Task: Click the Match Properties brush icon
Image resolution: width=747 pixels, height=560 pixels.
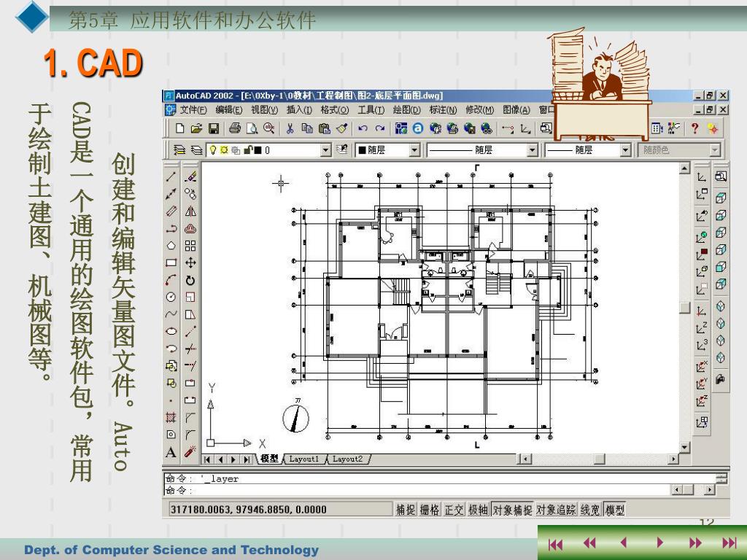Action: pos(342,128)
